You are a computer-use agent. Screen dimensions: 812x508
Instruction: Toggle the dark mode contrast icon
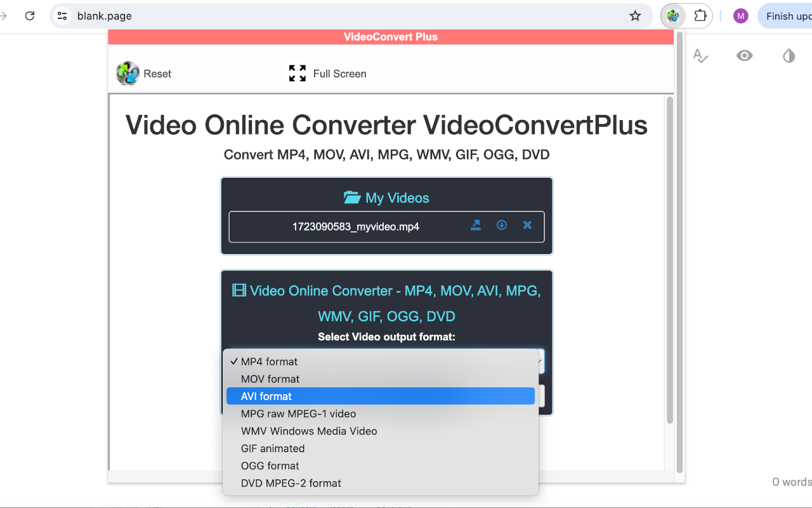pyautogui.click(x=789, y=56)
